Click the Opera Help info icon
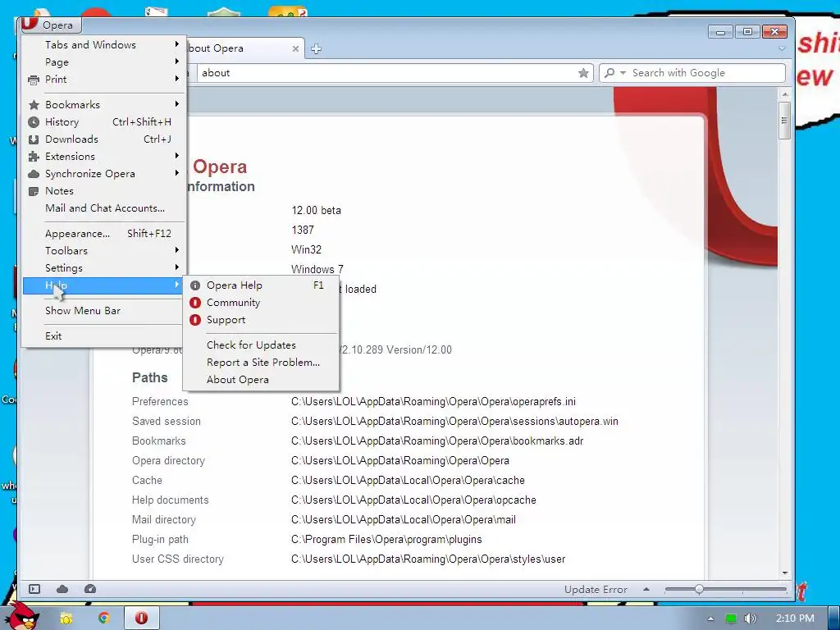This screenshot has height=630, width=840. click(195, 285)
